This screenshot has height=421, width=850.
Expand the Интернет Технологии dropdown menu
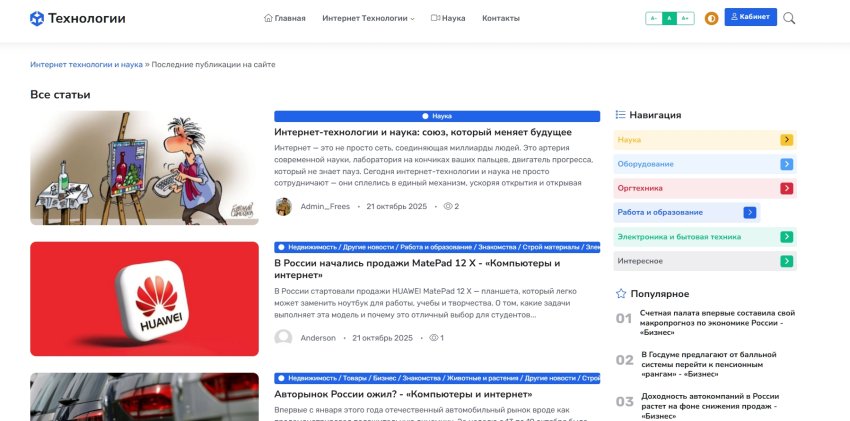[368, 18]
